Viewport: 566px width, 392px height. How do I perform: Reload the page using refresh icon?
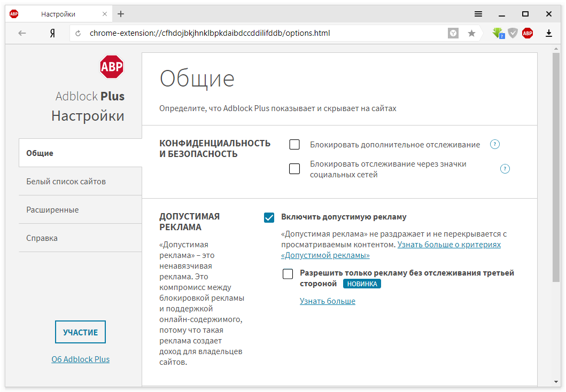point(78,33)
